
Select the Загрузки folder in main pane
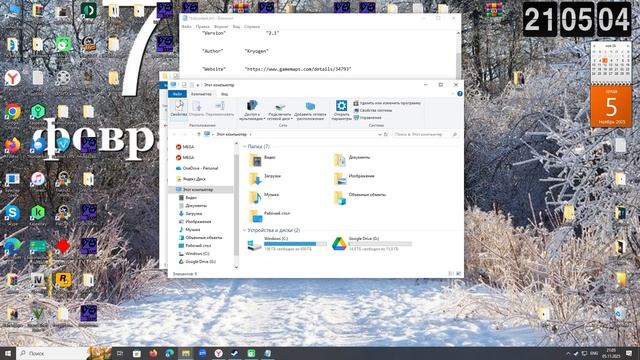point(265,178)
